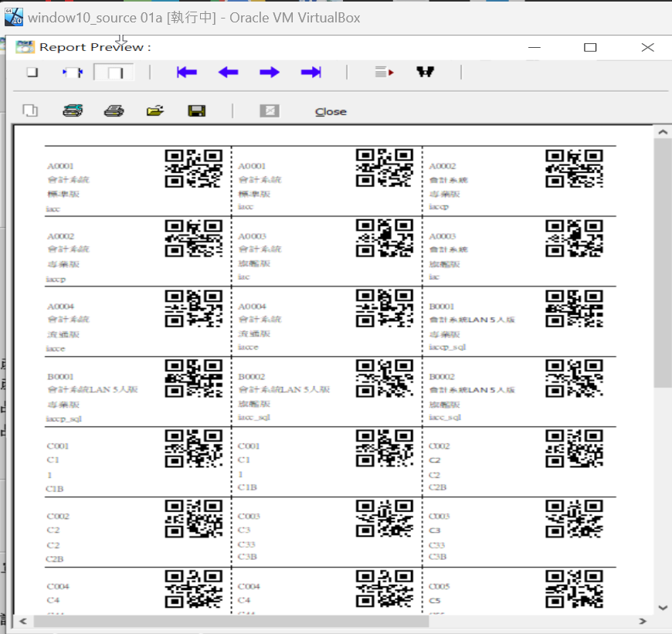The width and height of the screenshot is (672, 634).
Task: Open the binoculars search tool
Action: tap(425, 72)
